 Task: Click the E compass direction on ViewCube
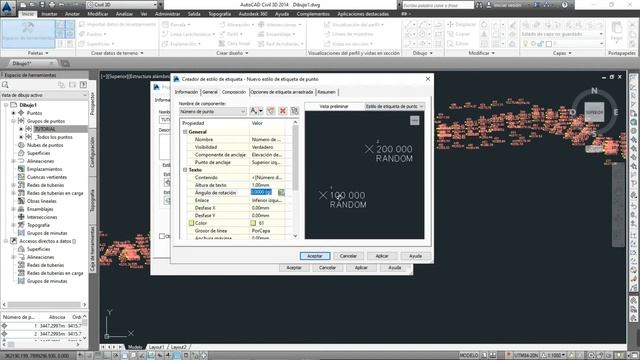pos(616,112)
